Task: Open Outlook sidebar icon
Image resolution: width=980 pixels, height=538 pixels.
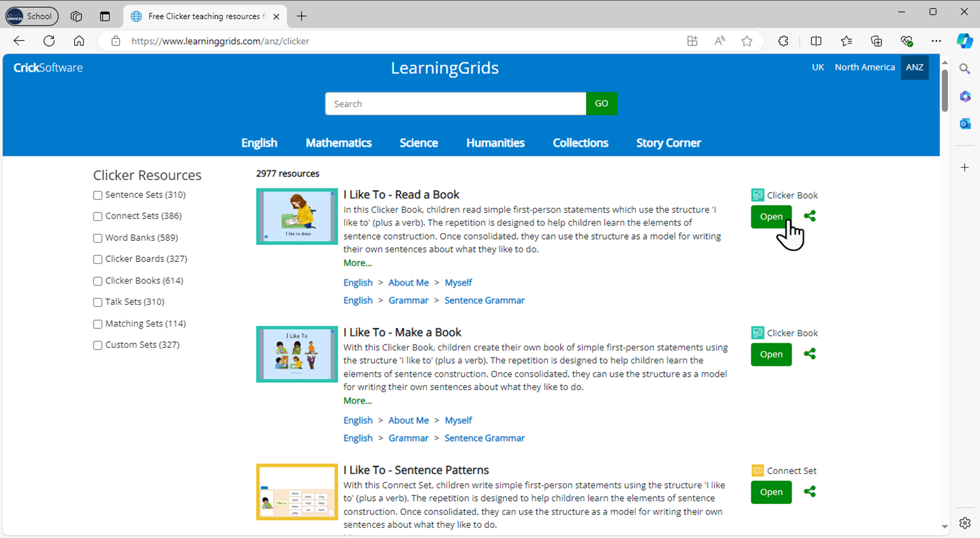Action: [965, 124]
